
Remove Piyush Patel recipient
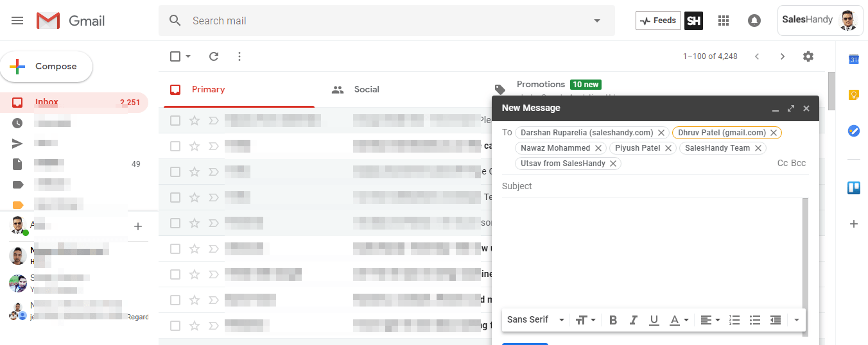click(668, 148)
